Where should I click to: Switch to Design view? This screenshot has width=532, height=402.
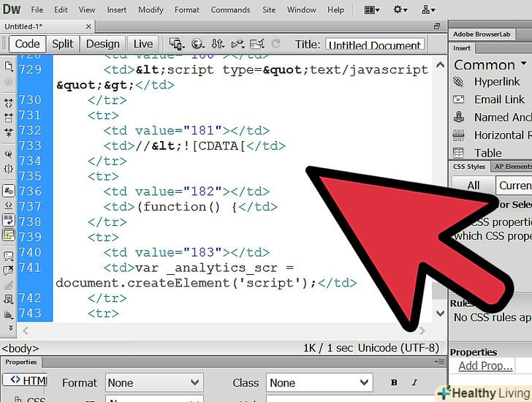pyautogui.click(x=103, y=44)
